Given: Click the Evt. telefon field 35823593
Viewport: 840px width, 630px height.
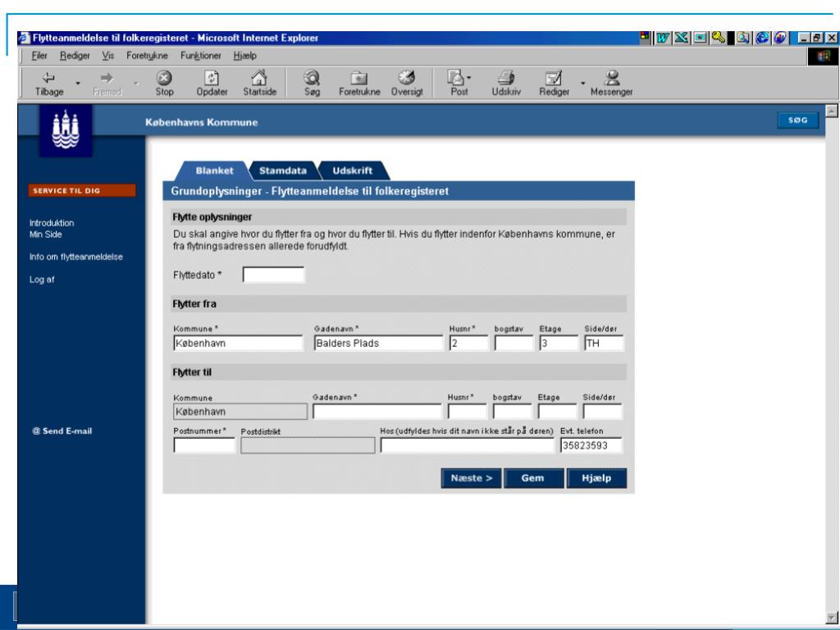Looking at the screenshot, I should tap(591, 445).
